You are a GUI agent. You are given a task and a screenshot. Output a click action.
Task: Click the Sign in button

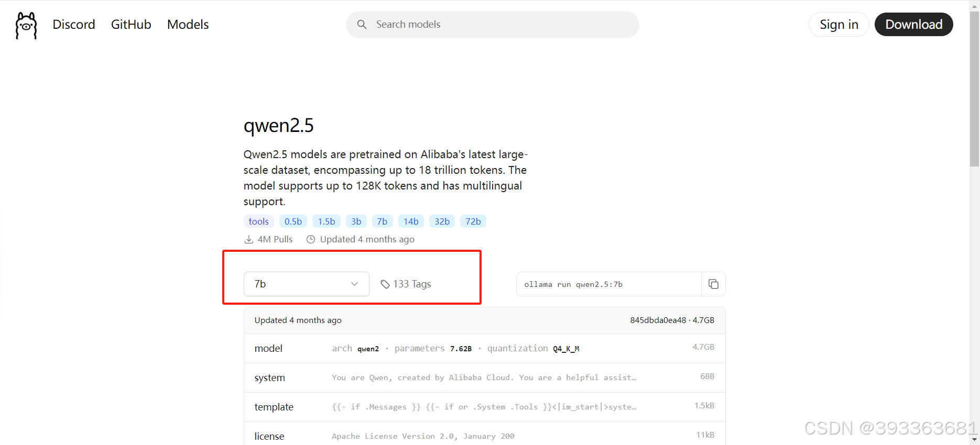click(839, 25)
